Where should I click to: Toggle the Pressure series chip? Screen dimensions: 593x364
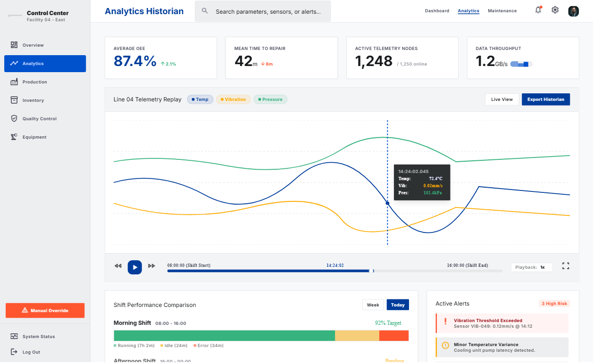[x=270, y=99]
